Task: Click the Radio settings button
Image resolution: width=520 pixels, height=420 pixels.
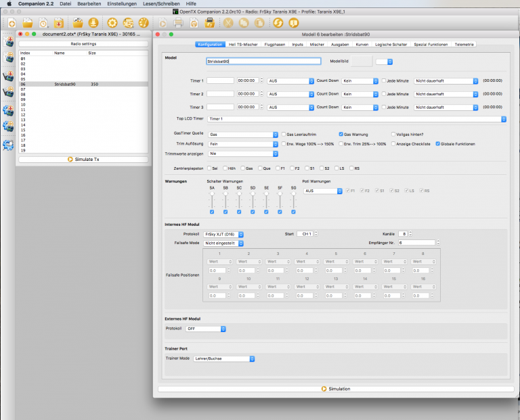Action: [83, 44]
